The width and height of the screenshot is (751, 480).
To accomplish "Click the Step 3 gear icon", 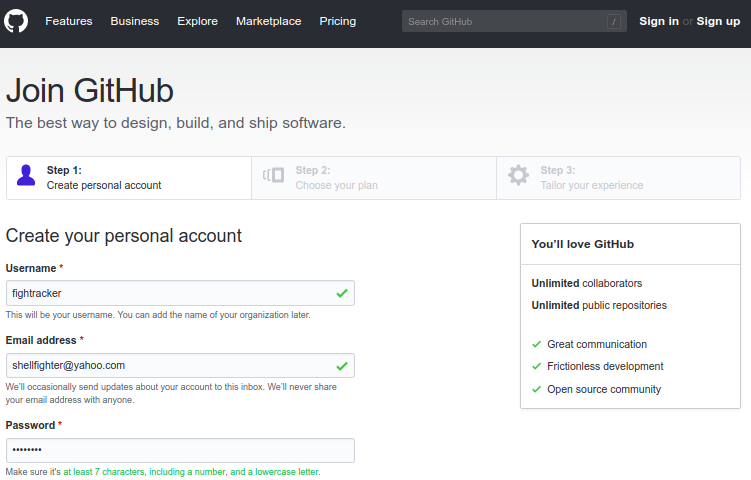I will pos(518,175).
